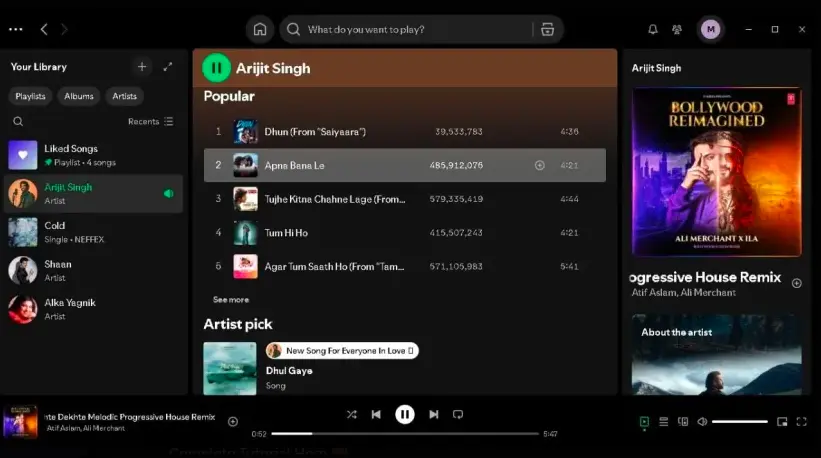Click See more under Popular

[231, 300]
